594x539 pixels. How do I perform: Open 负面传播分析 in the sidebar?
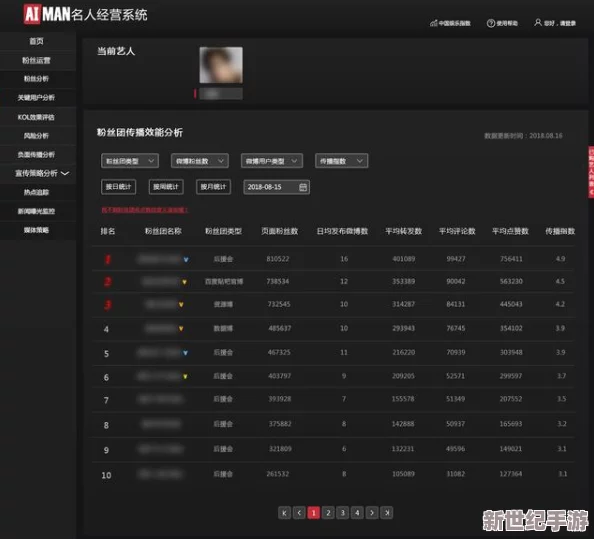click(36, 155)
